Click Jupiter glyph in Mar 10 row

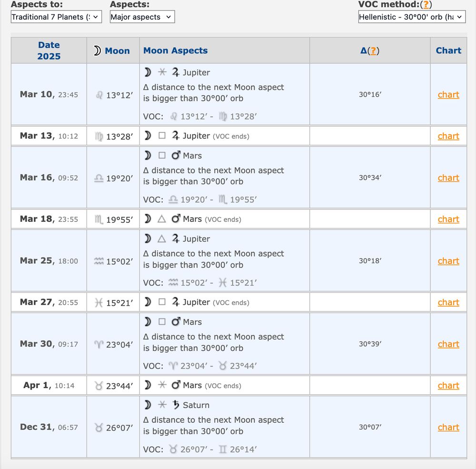coord(176,72)
